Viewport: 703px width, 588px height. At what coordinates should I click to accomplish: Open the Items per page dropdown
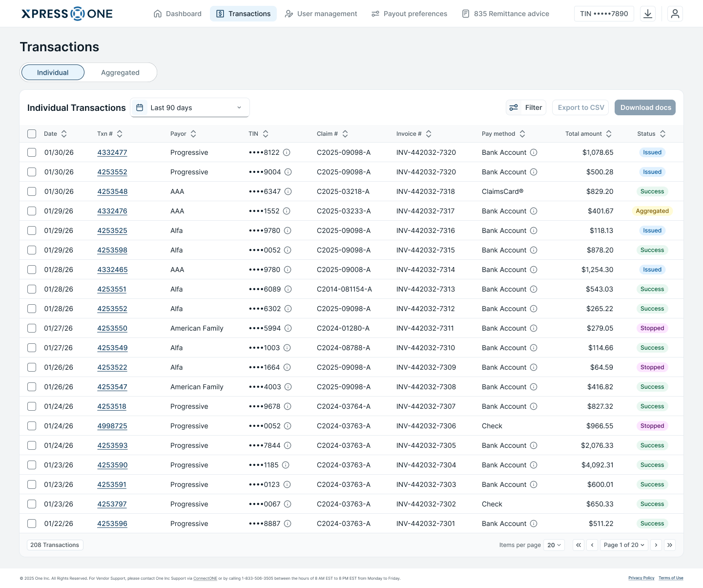point(554,545)
